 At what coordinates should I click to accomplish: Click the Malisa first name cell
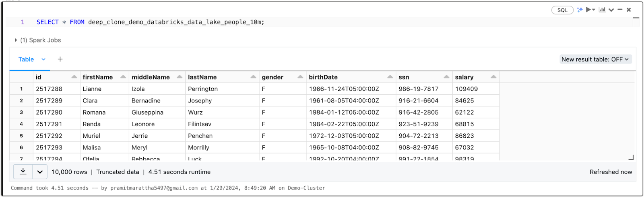click(x=105, y=147)
